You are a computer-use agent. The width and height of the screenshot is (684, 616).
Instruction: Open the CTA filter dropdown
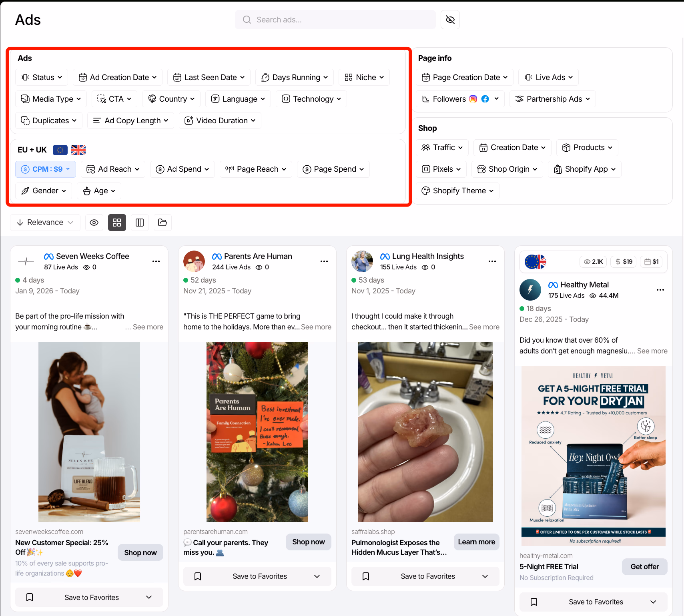click(114, 99)
